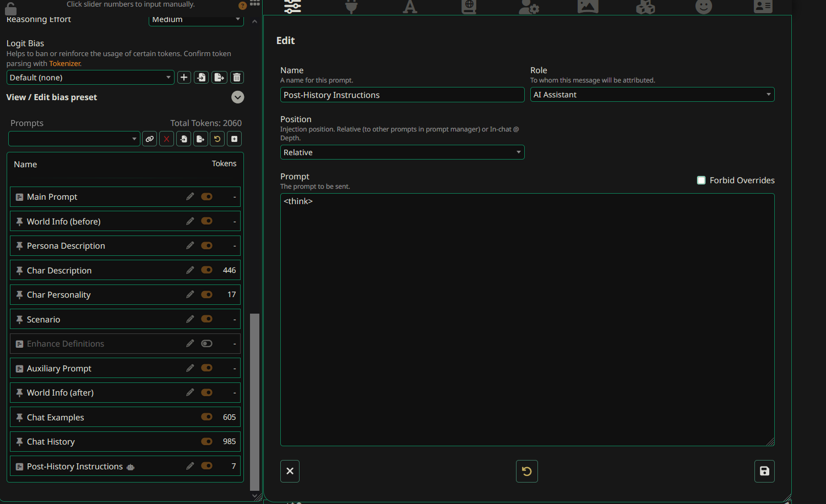Click the grid icon beside the help icon
Viewport: 826px width, 504px height.
pyautogui.click(x=254, y=3)
